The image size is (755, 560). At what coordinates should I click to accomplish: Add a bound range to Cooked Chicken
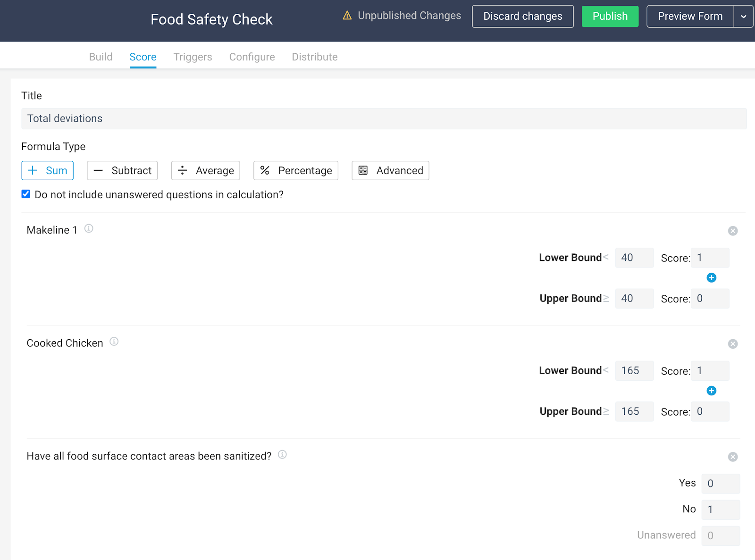click(x=712, y=391)
